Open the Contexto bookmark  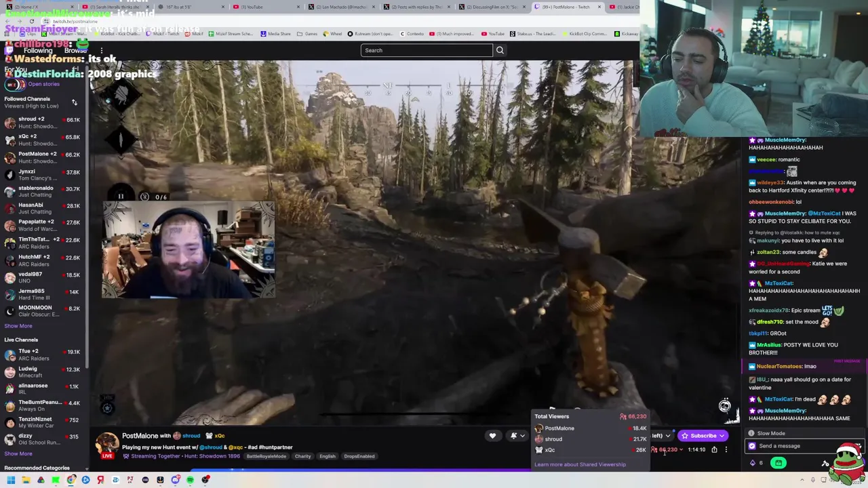click(412, 34)
